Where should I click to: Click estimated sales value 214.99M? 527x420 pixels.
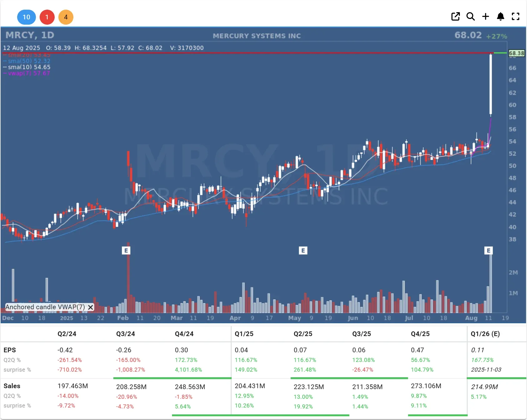[484, 387]
